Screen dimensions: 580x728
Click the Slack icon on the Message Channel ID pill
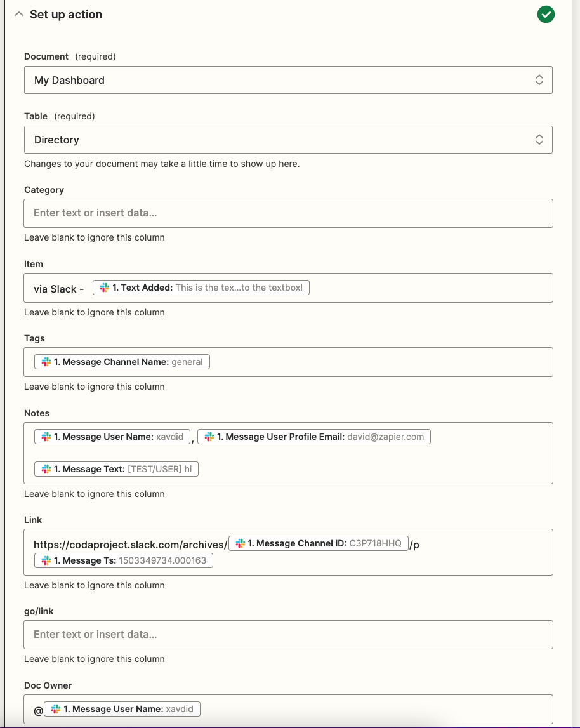[238, 543]
